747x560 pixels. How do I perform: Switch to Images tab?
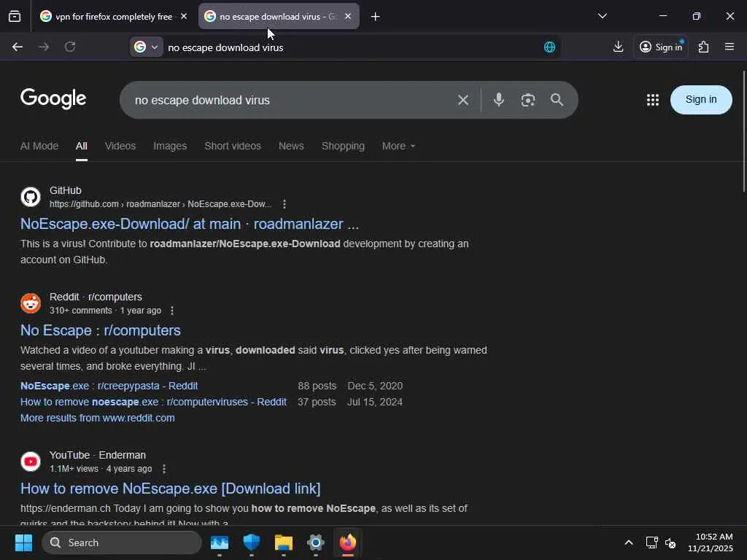point(170,146)
